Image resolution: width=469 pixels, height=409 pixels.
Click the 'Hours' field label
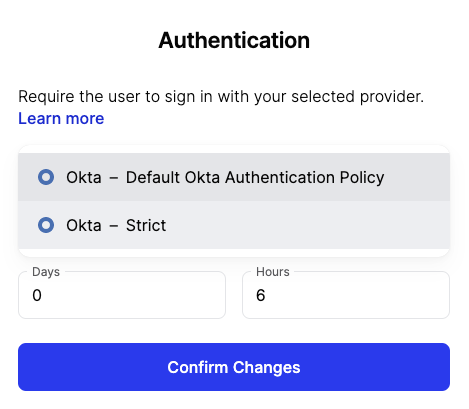pos(273,272)
